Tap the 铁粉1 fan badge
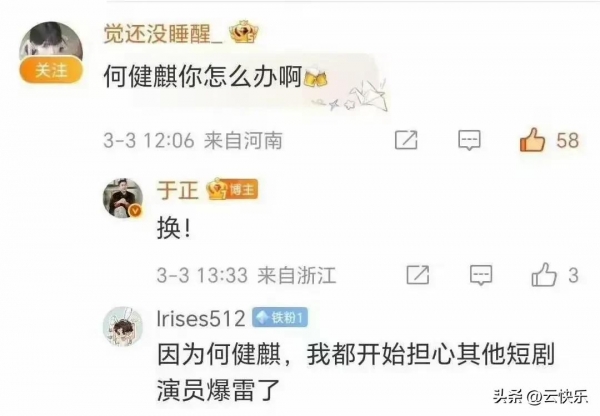 [280, 318]
